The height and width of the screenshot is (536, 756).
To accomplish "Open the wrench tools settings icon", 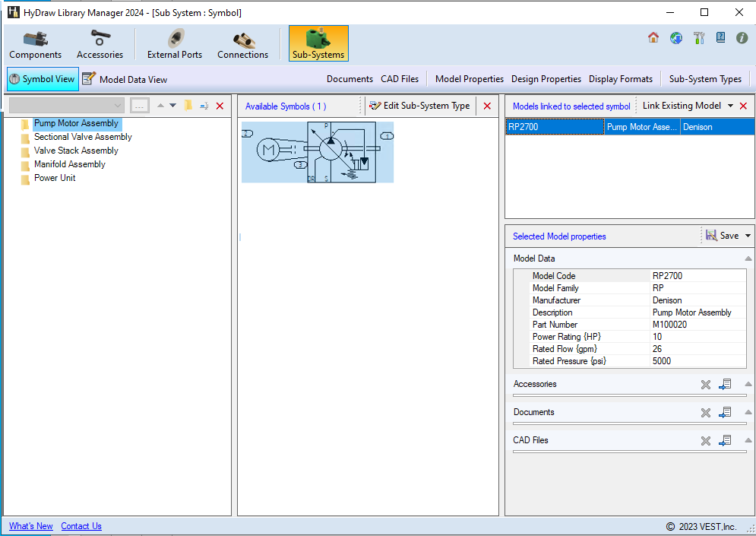I will coord(699,38).
